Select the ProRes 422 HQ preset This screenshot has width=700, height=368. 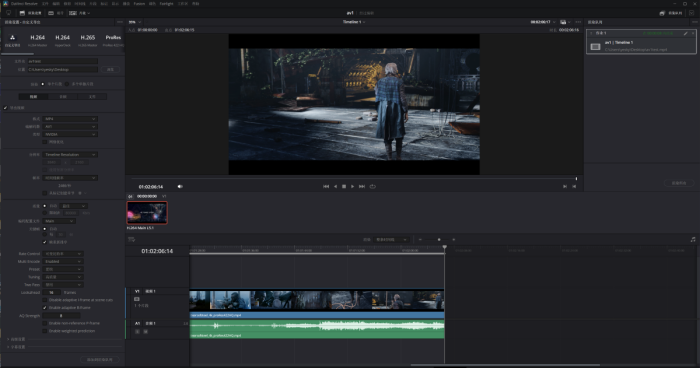[113, 40]
